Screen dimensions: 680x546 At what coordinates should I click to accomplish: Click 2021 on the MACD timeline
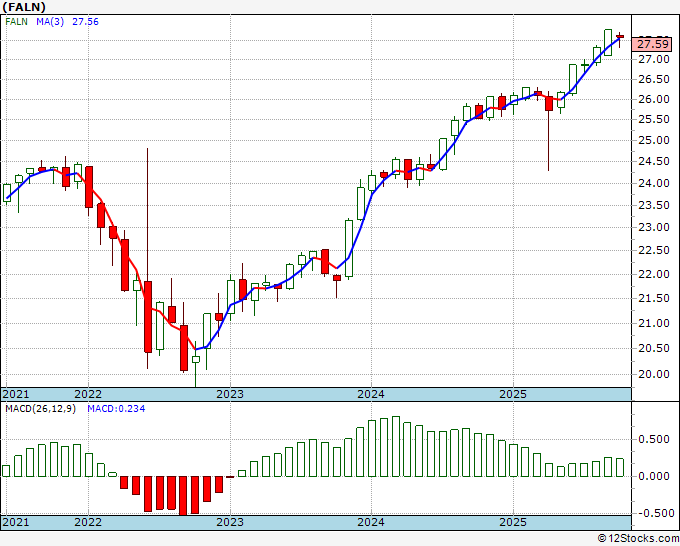pos(16,522)
